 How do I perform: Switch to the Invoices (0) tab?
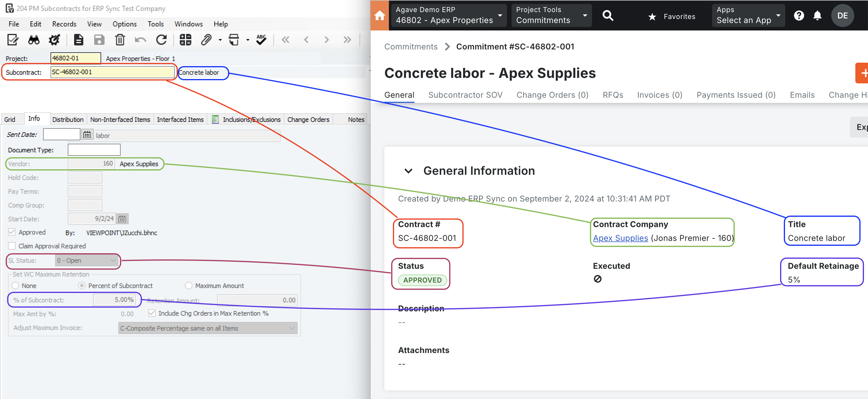pos(659,95)
